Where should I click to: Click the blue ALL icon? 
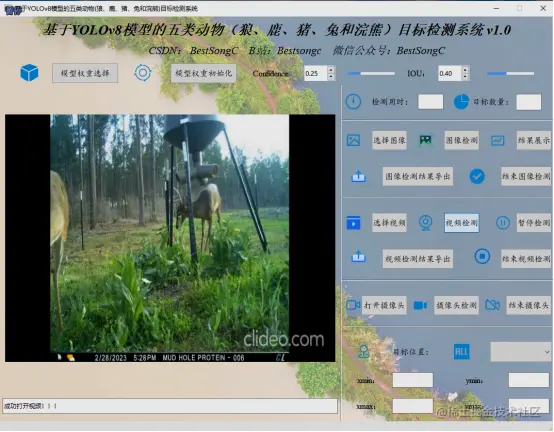pyautogui.click(x=461, y=352)
